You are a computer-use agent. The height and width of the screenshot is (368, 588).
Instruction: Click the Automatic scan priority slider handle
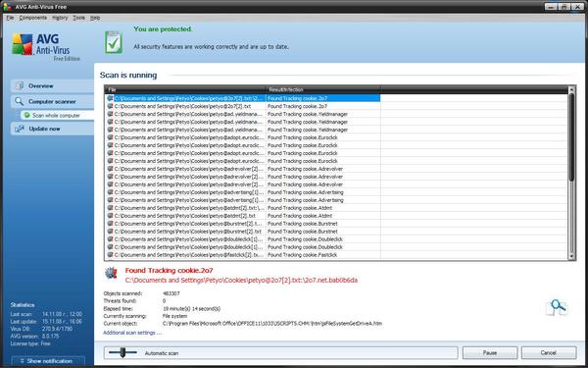tap(122, 352)
